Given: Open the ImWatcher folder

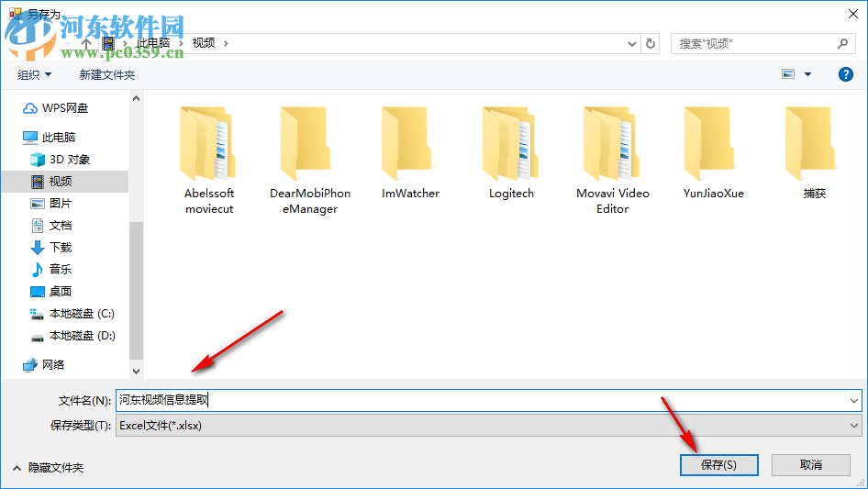Looking at the screenshot, I should [410, 153].
